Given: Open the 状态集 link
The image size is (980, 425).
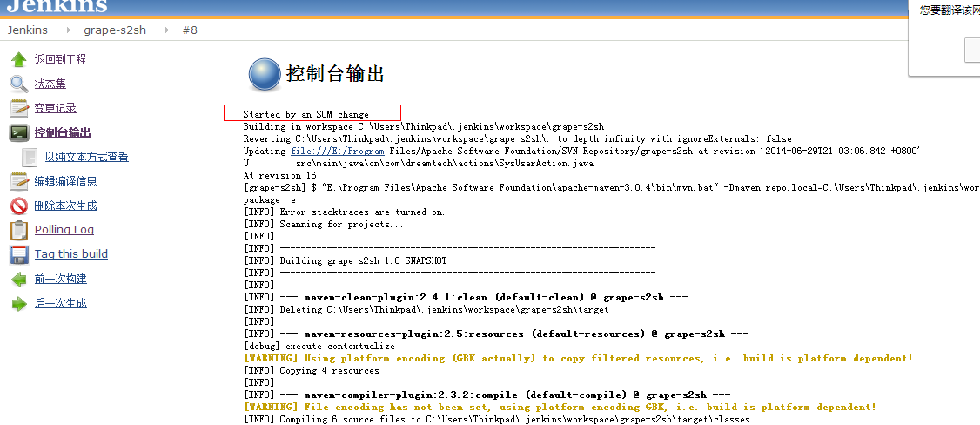Looking at the screenshot, I should pos(50,84).
